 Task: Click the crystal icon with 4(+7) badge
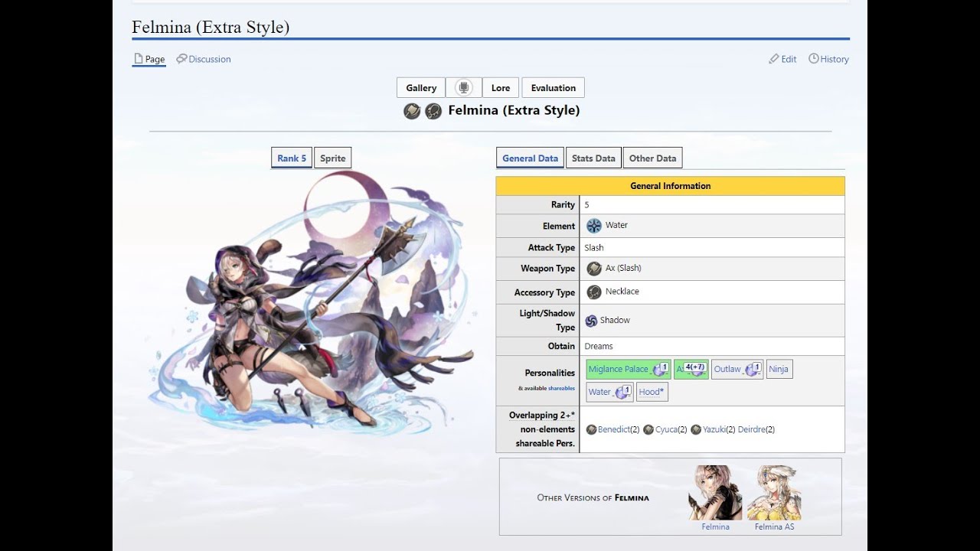(695, 369)
